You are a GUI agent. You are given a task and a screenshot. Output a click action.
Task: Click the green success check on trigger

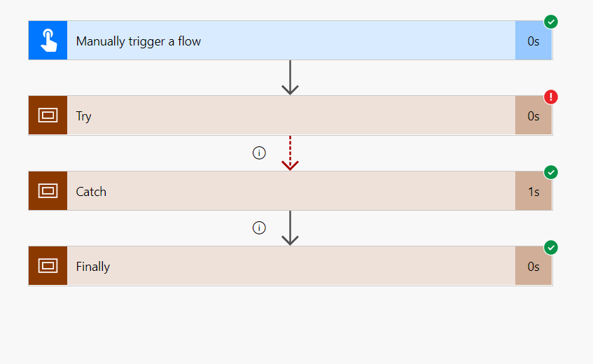click(551, 22)
